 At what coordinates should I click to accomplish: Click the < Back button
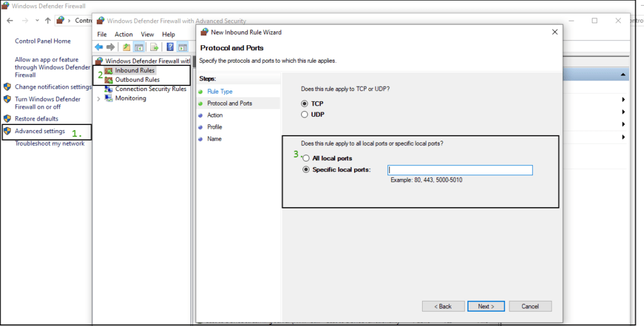[x=443, y=307]
